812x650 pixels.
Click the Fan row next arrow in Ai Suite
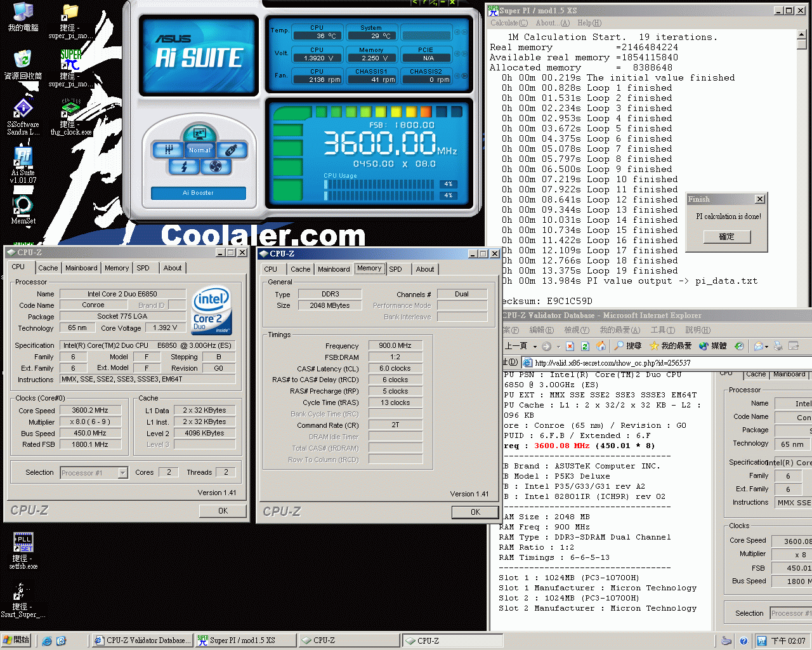tap(464, 76)
